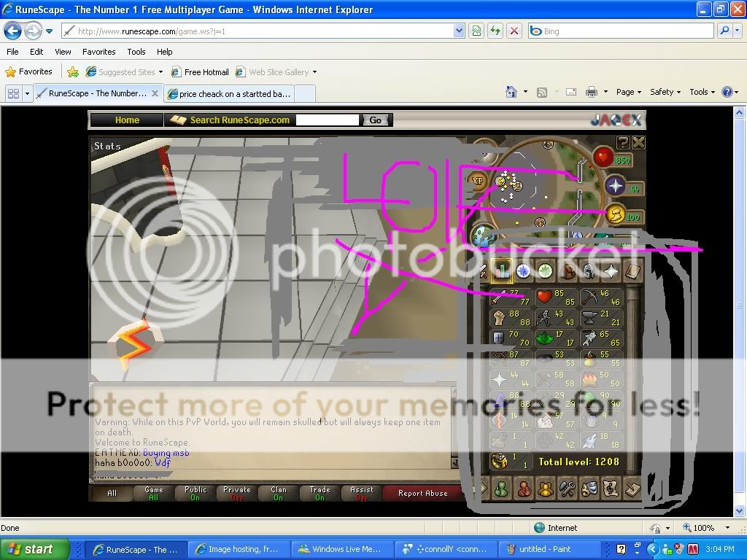The width and height of the screenshot is (747, 560).
Task: Toggle the Public chat filter
Action: (x=195, y=494)
